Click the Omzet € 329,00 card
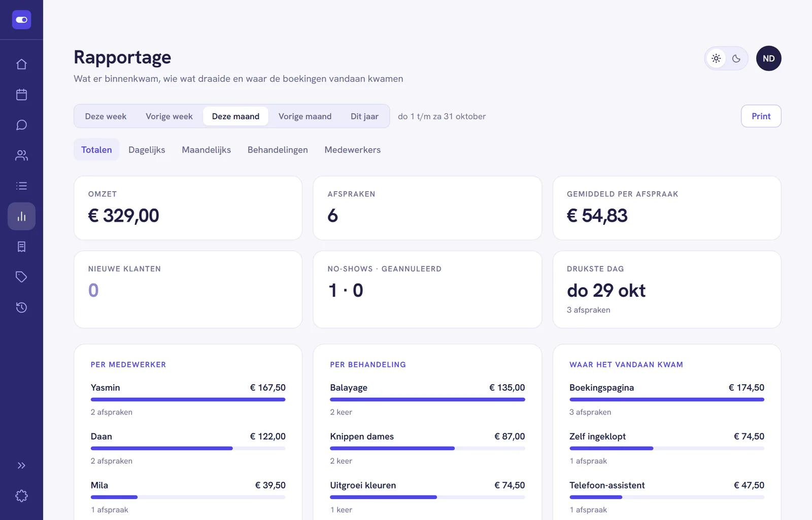This screenshot has width=812, height=520. pos(188,208)
